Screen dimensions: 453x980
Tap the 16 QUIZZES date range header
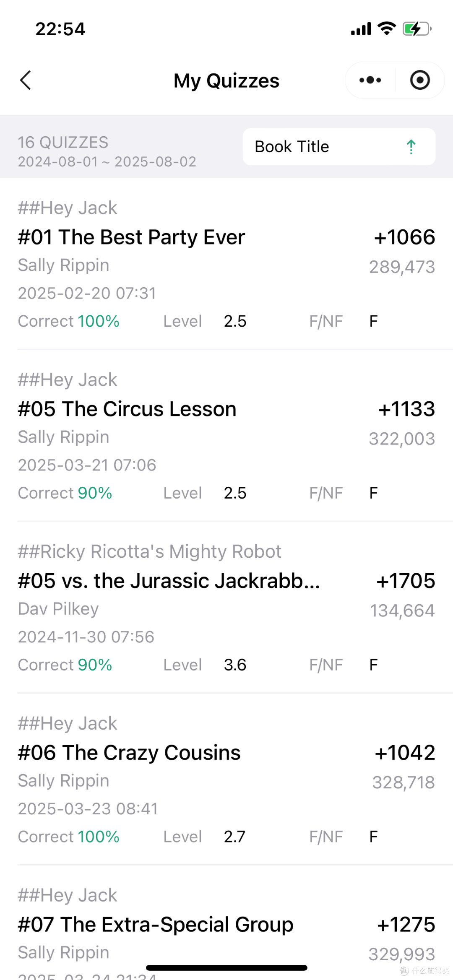pyautogui.click(x=107, y=151)
